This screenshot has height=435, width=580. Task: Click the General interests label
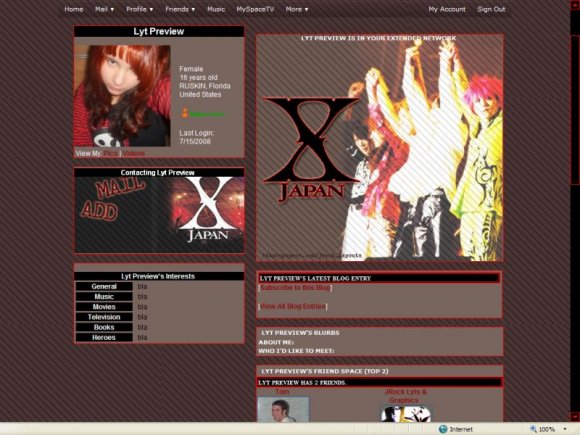click(104, 286)
